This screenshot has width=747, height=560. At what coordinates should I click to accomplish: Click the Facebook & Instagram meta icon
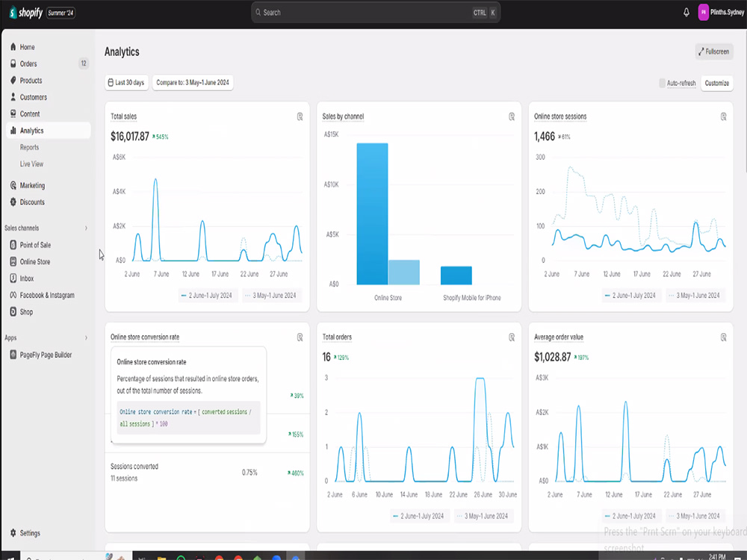[13, 295]
